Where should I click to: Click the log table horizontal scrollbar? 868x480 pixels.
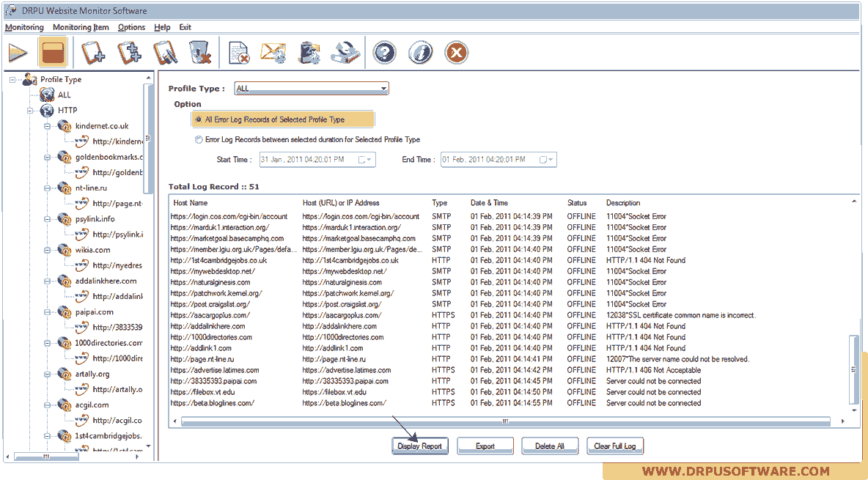[x=505, y=421]
